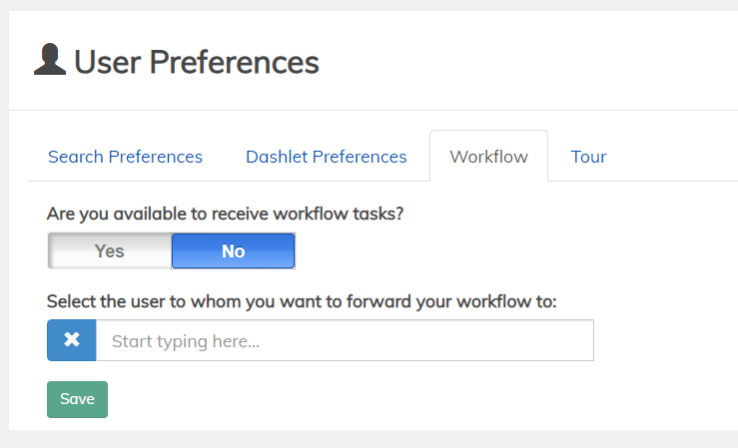Click the 'Save' text to store workflow settings
The image size is (738, 448).
pos(77,399)
